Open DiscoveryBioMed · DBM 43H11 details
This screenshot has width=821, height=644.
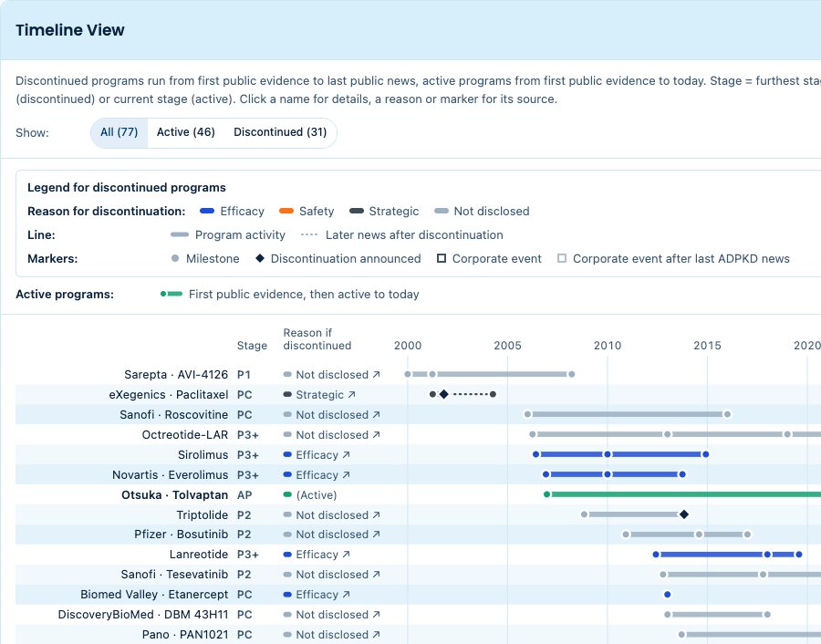point(143,614)
